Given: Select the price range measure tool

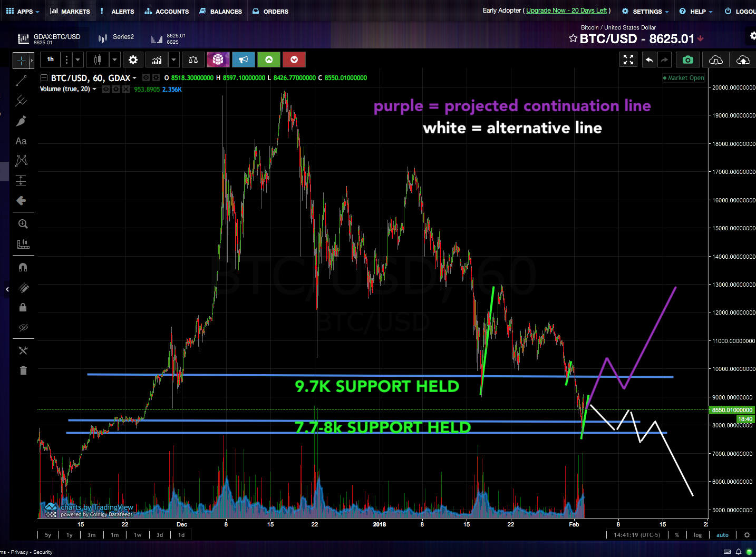Looking at the screenshot, I should (21, 181).
